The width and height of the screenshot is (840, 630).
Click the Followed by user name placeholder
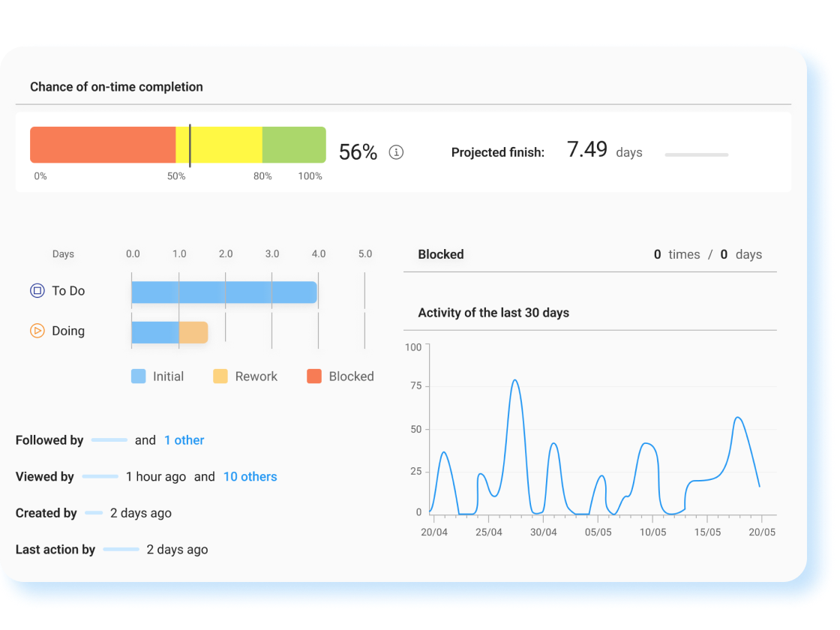[x=109, y=440]
